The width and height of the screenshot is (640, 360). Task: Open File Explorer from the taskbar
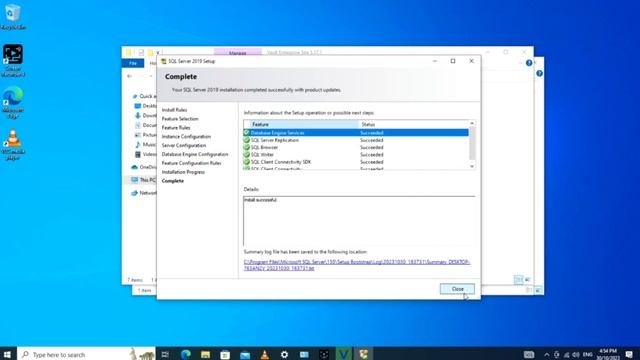(205, 354)
